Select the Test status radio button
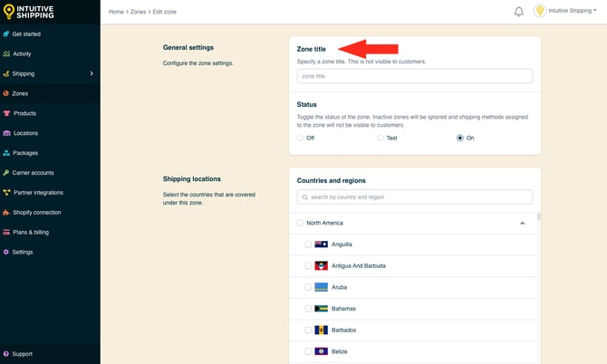 tap(381, 138)
